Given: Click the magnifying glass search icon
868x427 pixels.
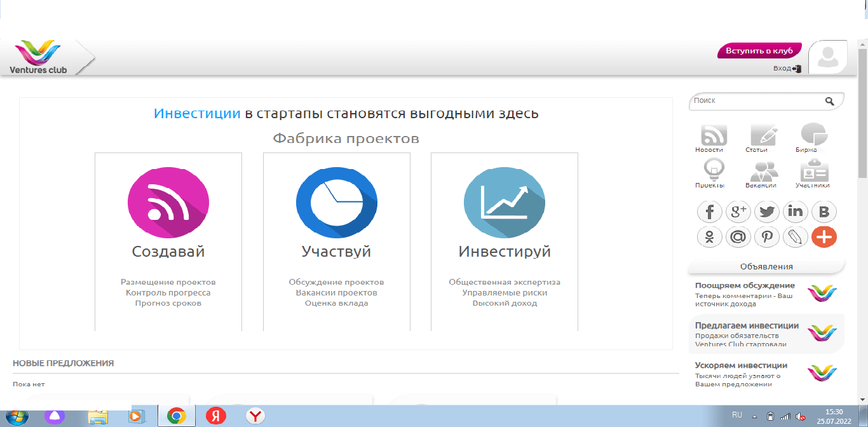Looking at the screenshot, I should [x=829, y=101].
